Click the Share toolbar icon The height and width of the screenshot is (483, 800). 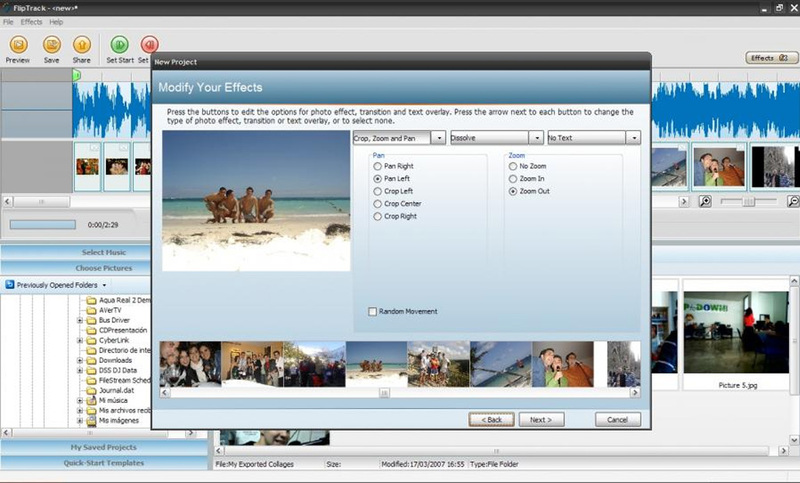[x=82, y=45]
